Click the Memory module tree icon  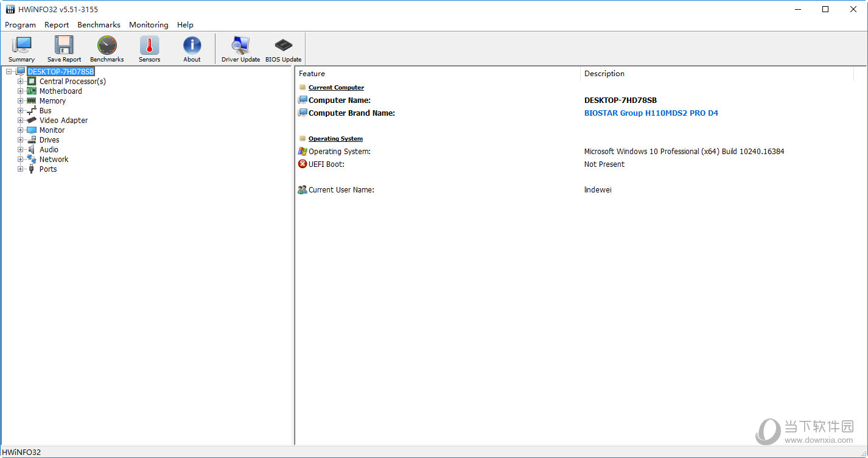(x=32, y=100)
